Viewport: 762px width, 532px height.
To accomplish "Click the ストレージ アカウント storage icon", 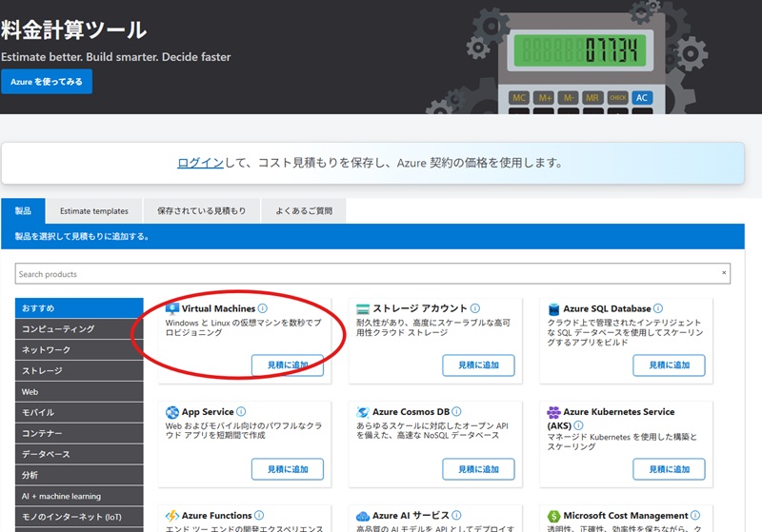I will click(363, 309).
